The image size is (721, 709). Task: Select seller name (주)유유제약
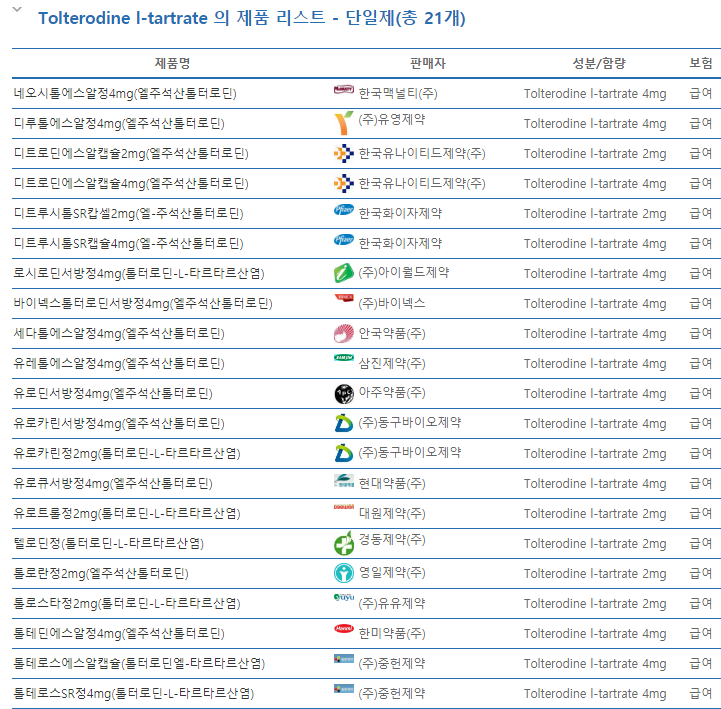tap(392, 604)
